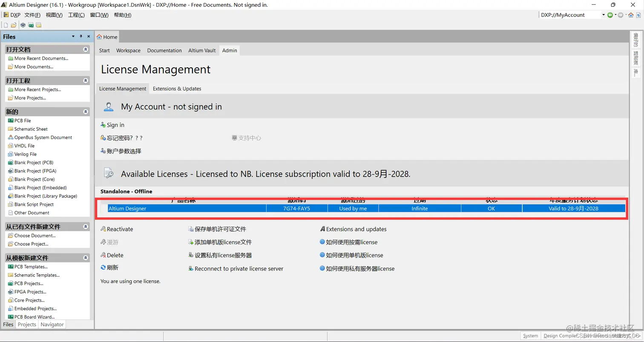This screenshot has width=644, height=342.
Task: Open More Documents... in Files panel
Action: [x=31, y=67]
